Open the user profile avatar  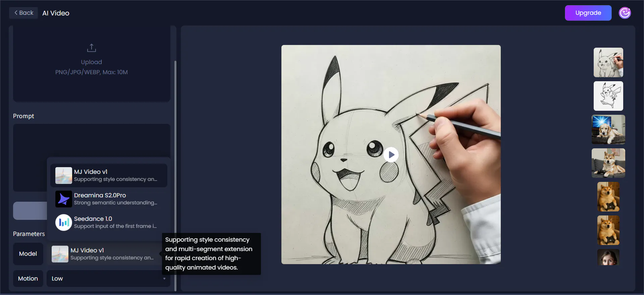625,13
